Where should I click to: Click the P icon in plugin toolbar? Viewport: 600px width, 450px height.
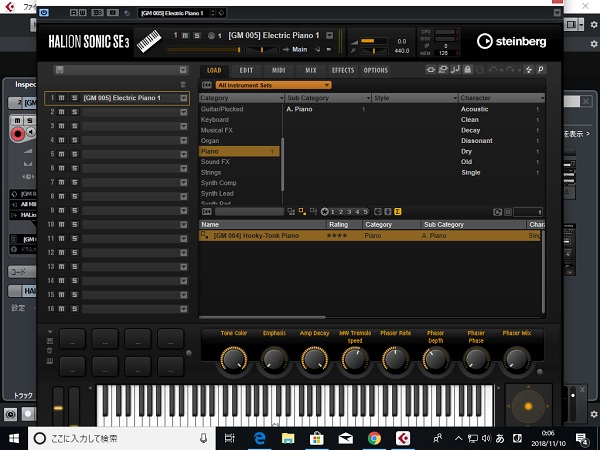(540, 70)
